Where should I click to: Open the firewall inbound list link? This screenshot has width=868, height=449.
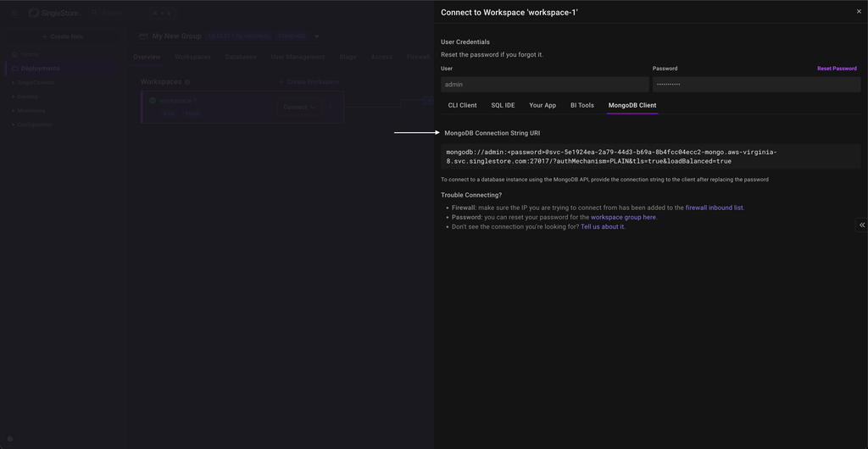(x=714, y=208)
